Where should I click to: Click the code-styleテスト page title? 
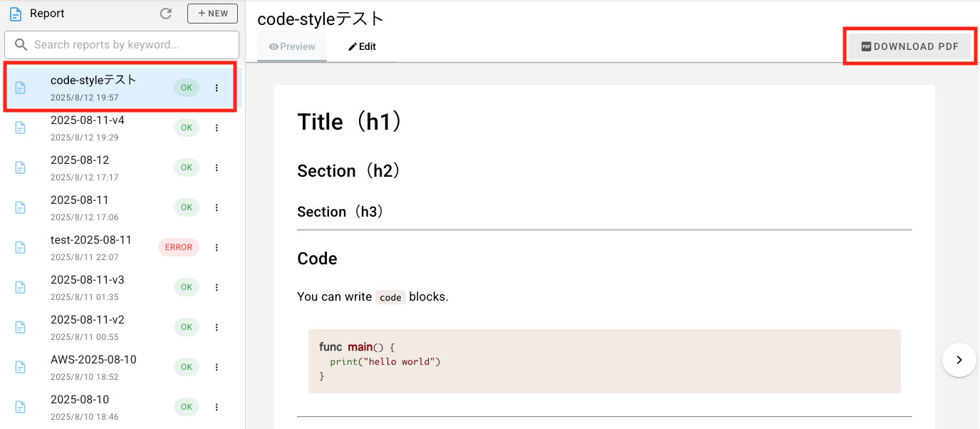click(320, 19)
